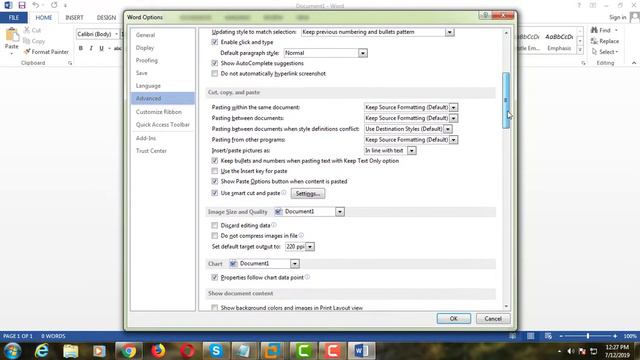Open File Explorer folder in taskbar
640x360 pixels.
click(71, 351)
